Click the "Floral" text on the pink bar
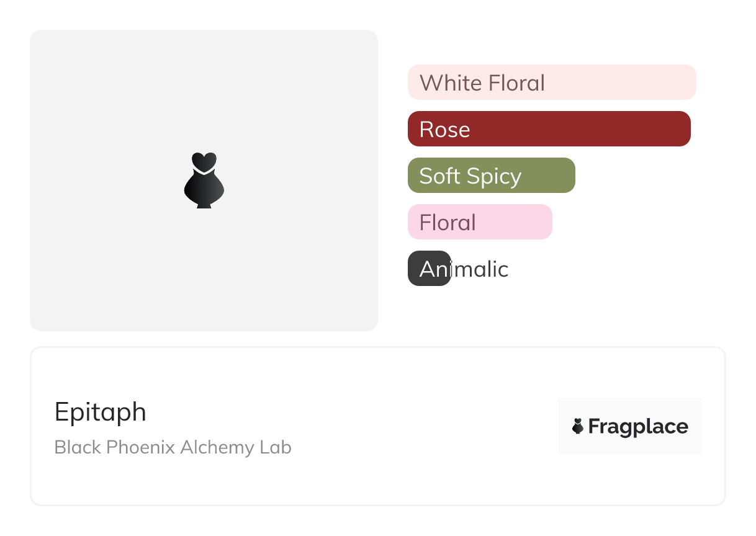The image size is (756, 536). 448,222
